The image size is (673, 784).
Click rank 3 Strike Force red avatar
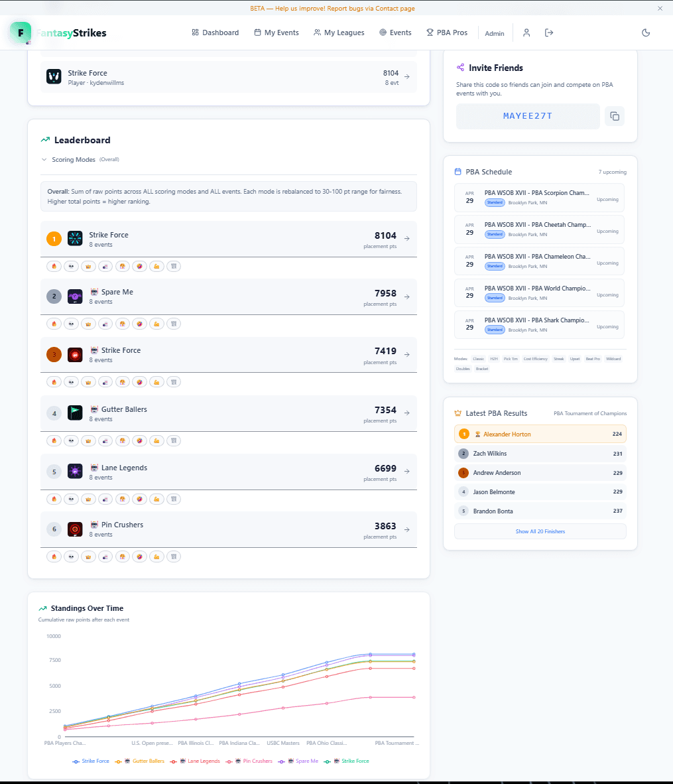pyautogui.click(x=75, y=354)
